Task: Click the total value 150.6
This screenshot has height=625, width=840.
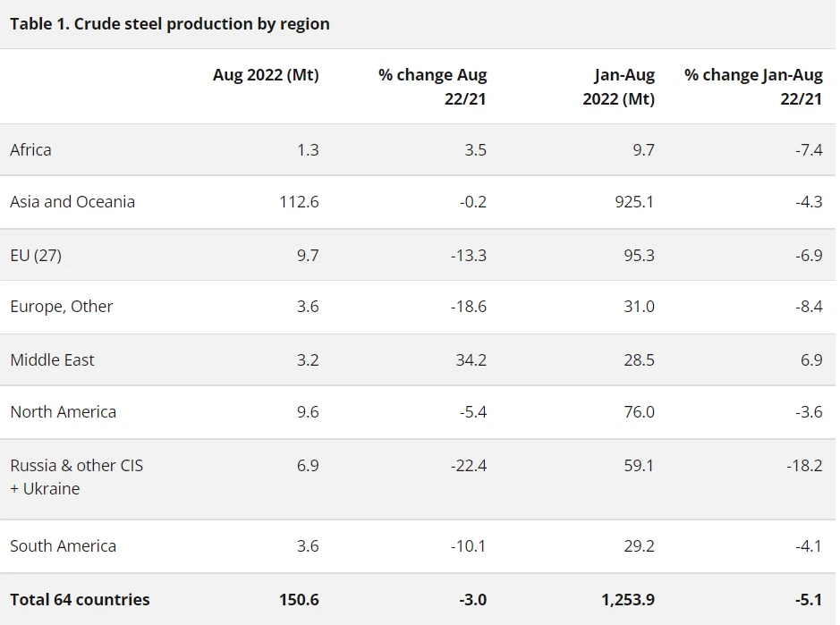Action: click(299, 600)
